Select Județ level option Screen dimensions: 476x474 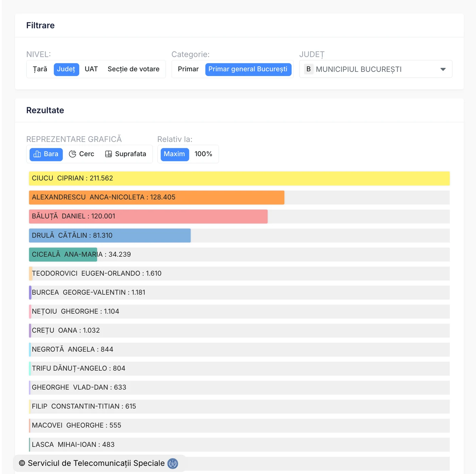click(x=66, y=69)
